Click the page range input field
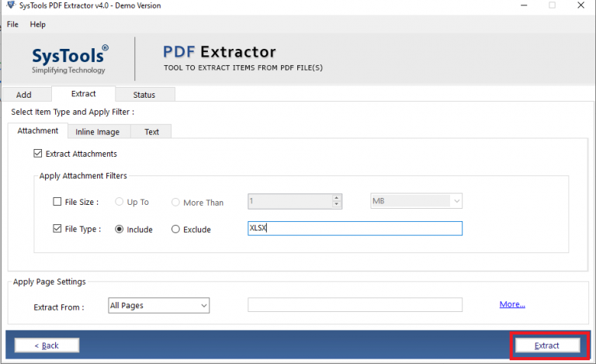596x364 pixels. [x=355, y=305]
